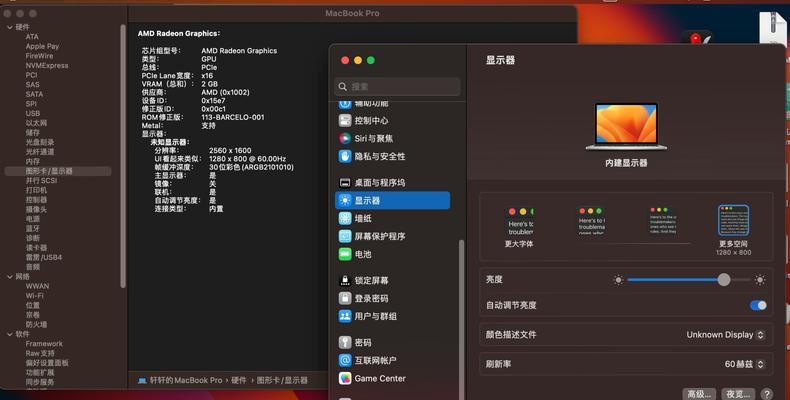Select 内存 in hardware tree
The height and width of the screenshot is (400, 790).
pyautogui.click(x=33, y=161)
